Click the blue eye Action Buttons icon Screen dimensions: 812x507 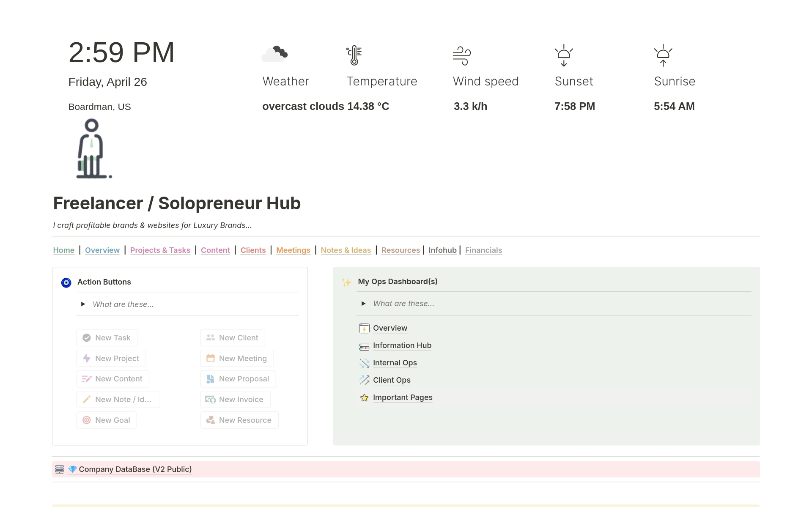(x=66, y=282)
